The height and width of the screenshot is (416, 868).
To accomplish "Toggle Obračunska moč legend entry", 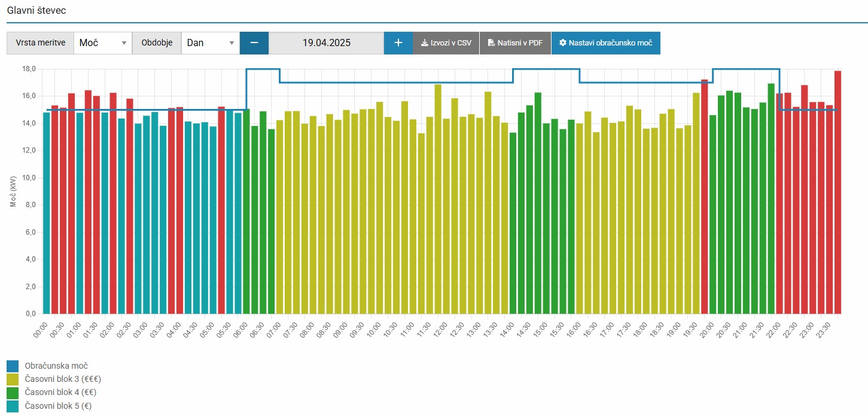I will coord(56,366).
